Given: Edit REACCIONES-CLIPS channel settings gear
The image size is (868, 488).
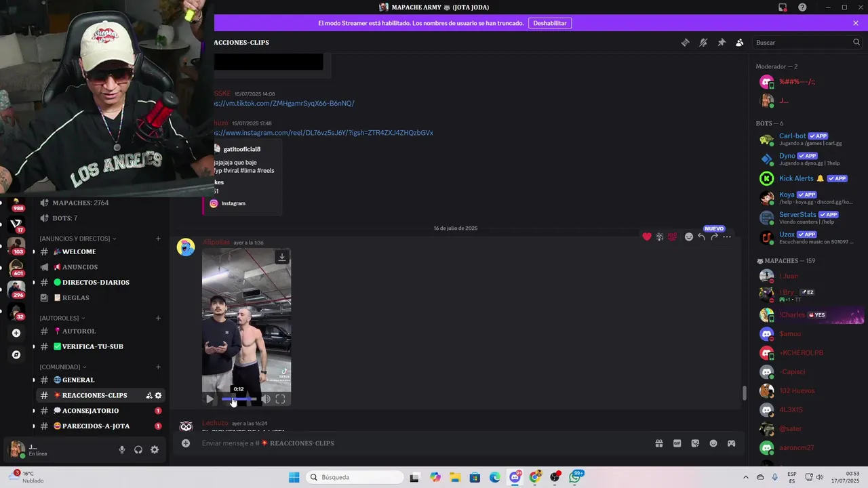Looking at the screenshot, I should coord(158,395).
